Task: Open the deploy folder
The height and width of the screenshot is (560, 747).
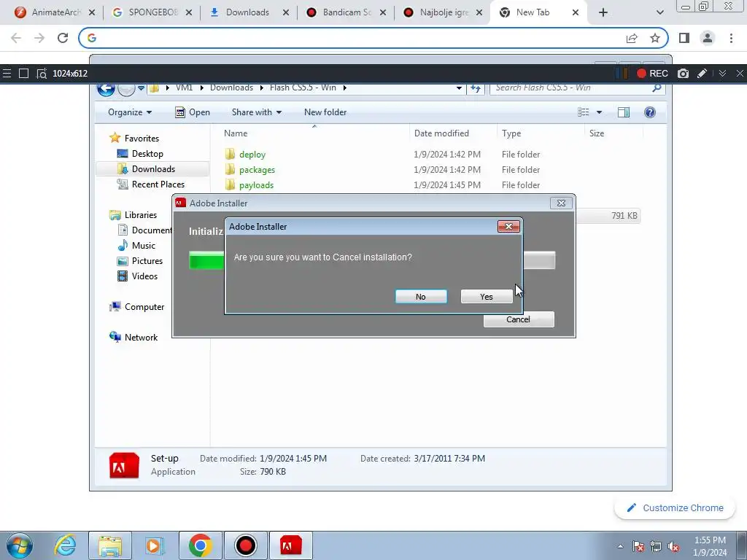Action: (252, 155)
